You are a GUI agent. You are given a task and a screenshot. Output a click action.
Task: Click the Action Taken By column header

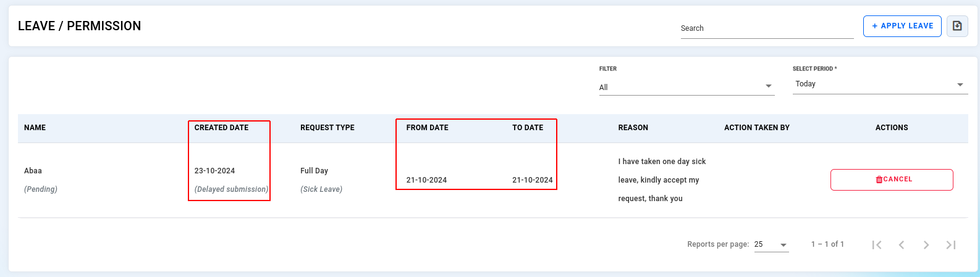[757, 128]
